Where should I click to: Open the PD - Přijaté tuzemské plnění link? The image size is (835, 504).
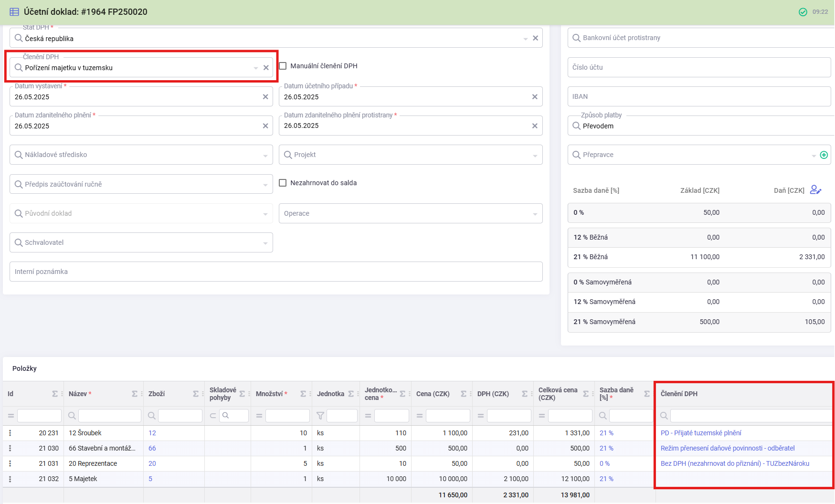pyautogui.click(x=701, y=433)
